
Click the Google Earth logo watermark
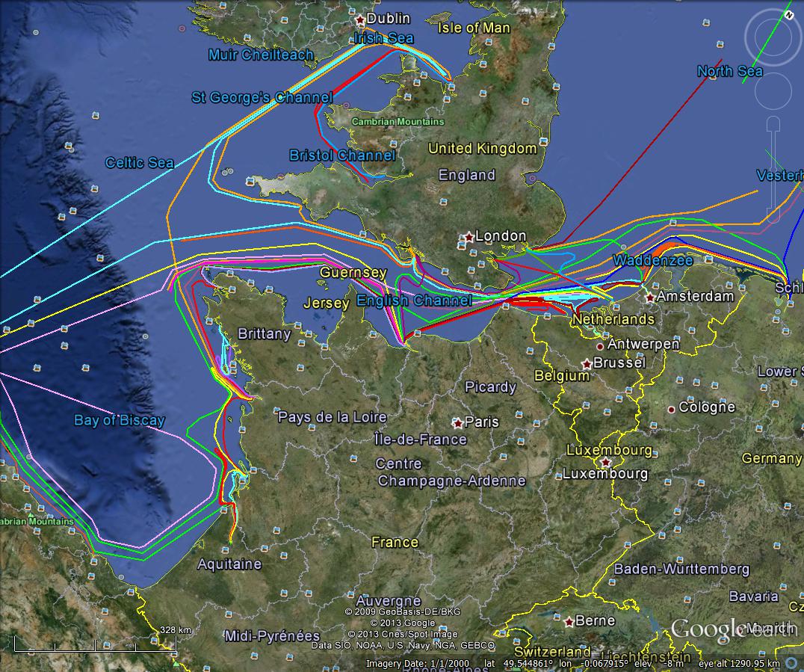click(732, 629)
